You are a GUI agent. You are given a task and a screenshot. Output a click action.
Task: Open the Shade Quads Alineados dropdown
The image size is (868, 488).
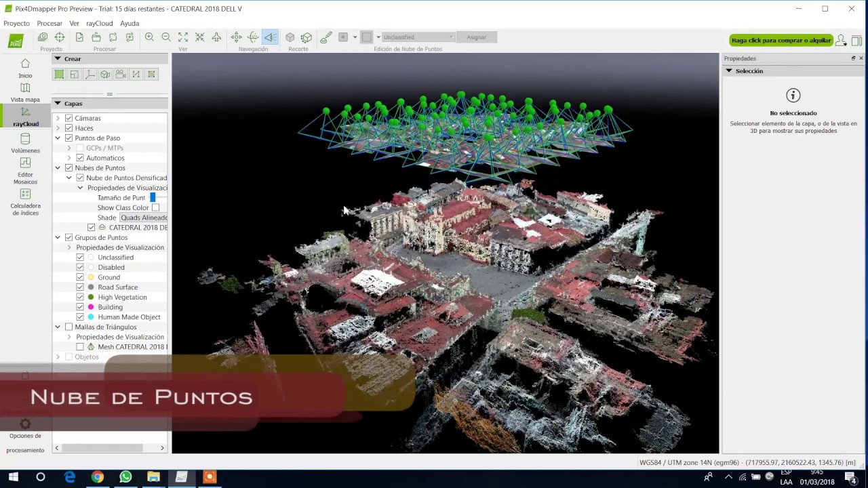[143, 218]
